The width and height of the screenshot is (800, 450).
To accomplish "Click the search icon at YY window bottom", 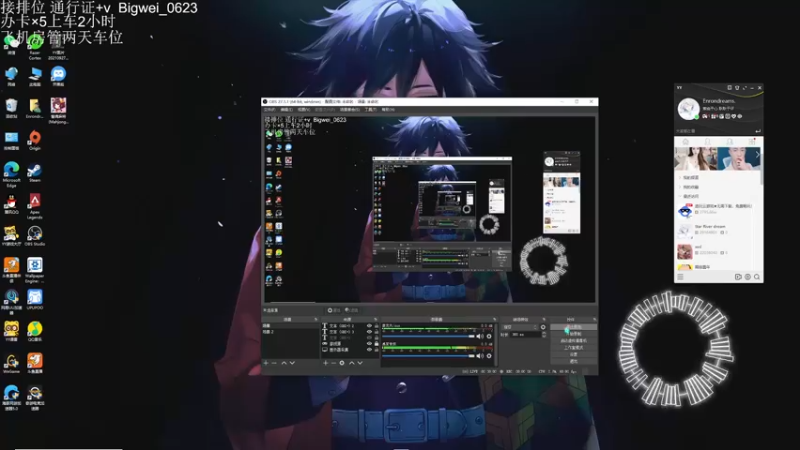I will click(757, 277).
